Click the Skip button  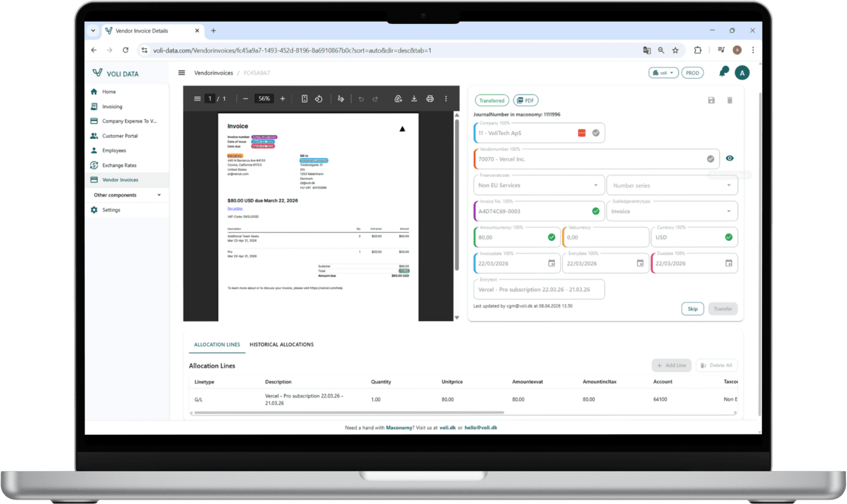pos(692,308)
